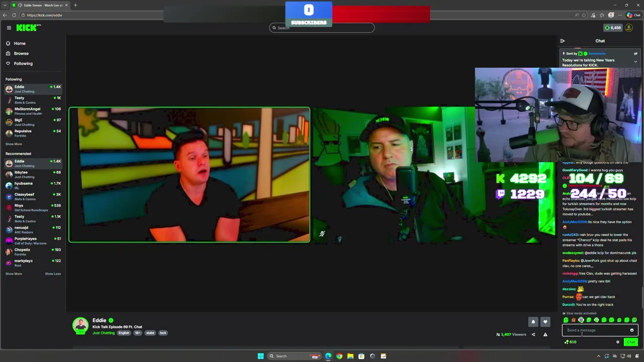This screenshot has width=644, height=362.
Task: Select the last green quick emote
Action: [x=634, y=320]
